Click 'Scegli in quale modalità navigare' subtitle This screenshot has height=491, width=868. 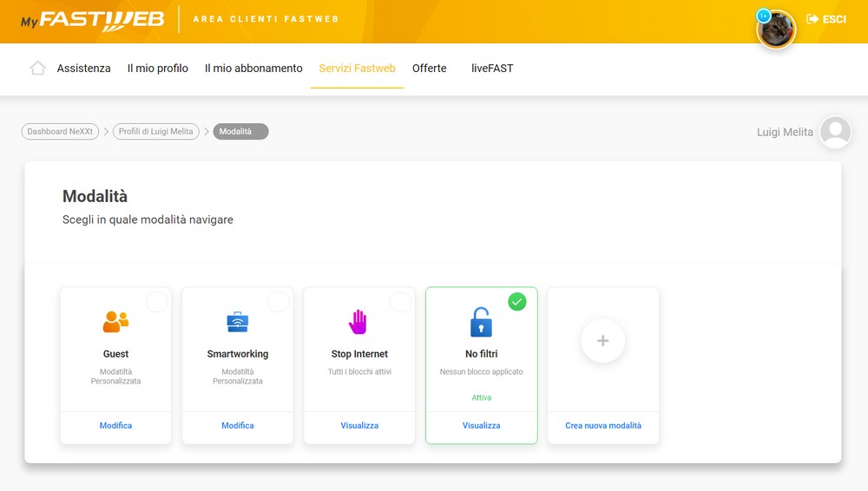(148, 219)
